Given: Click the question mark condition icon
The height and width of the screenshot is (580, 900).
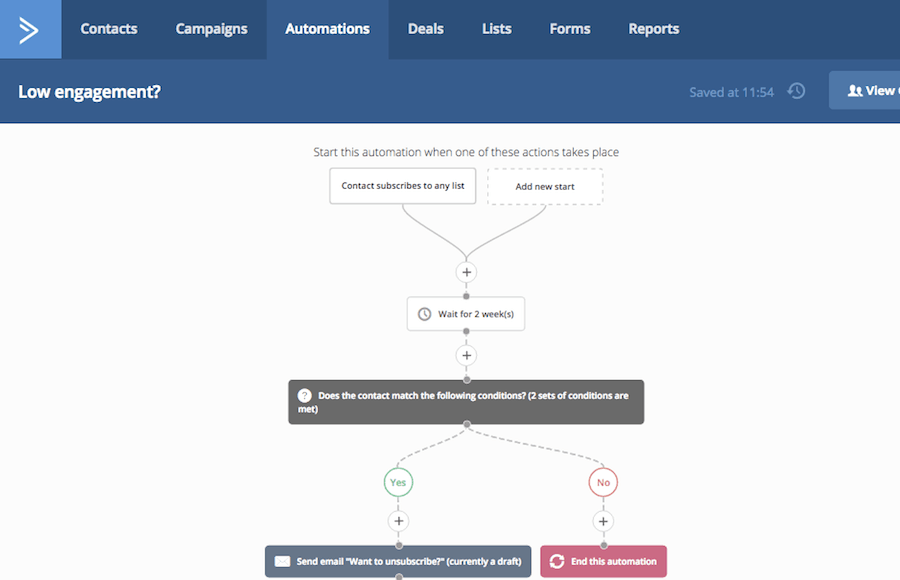Looking at the screenshot, I should tap(305, 395).
